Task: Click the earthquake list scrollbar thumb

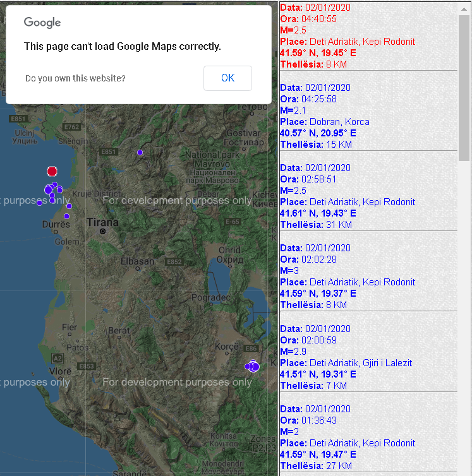Action: pyautogui.click(x=464, y=88)
